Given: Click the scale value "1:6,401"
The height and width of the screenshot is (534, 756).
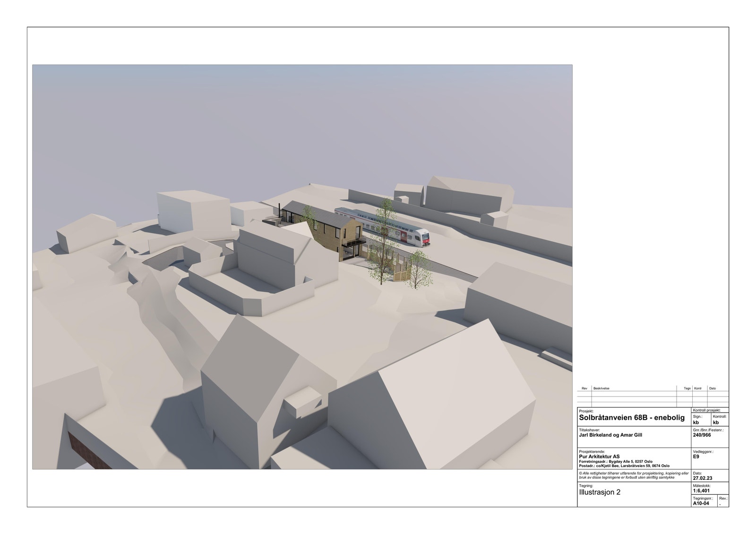Looking at the screenshot, I should pos(701,491).
